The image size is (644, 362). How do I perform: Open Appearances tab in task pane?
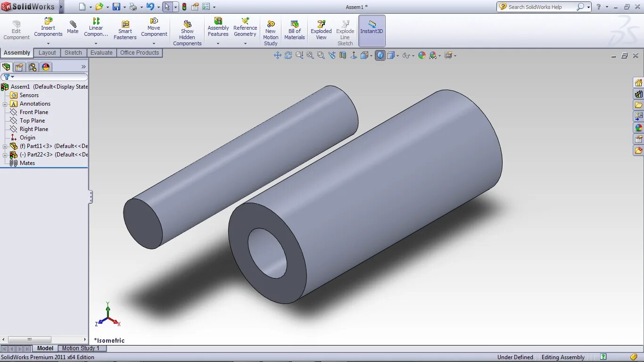638,128
